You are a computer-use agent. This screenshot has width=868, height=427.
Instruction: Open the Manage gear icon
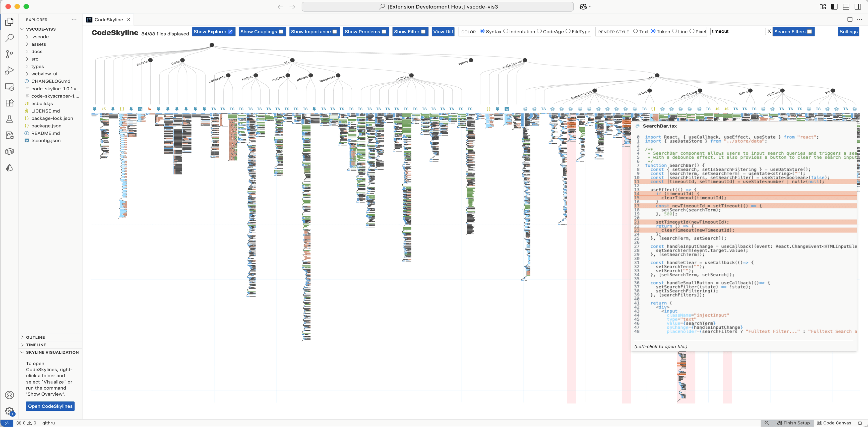(x=10, y=411)
